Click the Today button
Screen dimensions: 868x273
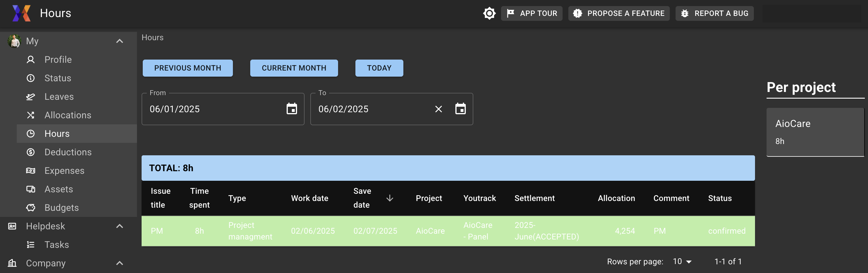tap(379, 68)
